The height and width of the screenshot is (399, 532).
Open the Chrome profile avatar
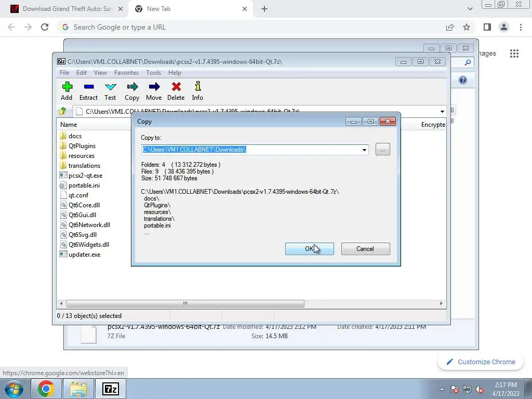coord(504,27)
